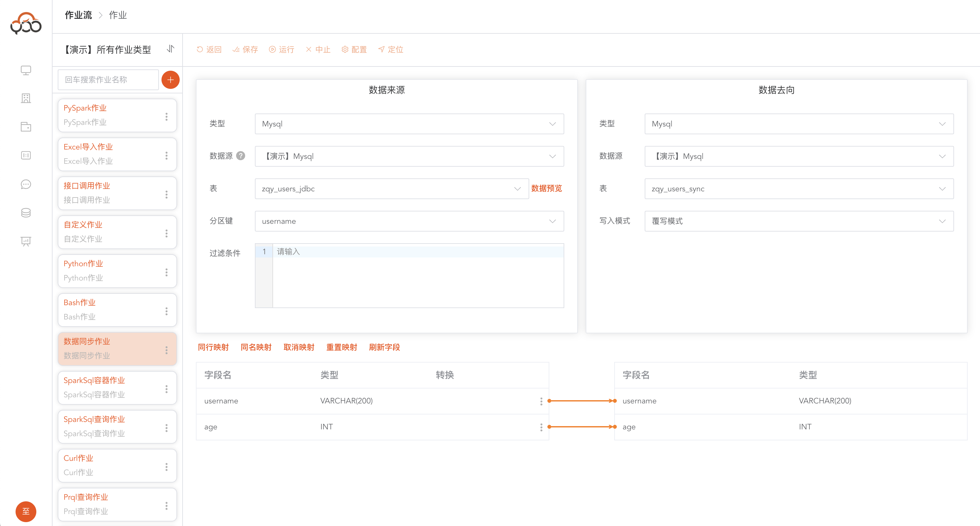Select the Curl作业 job card
This screenshot has width=980, height=526.
[117, 466]
